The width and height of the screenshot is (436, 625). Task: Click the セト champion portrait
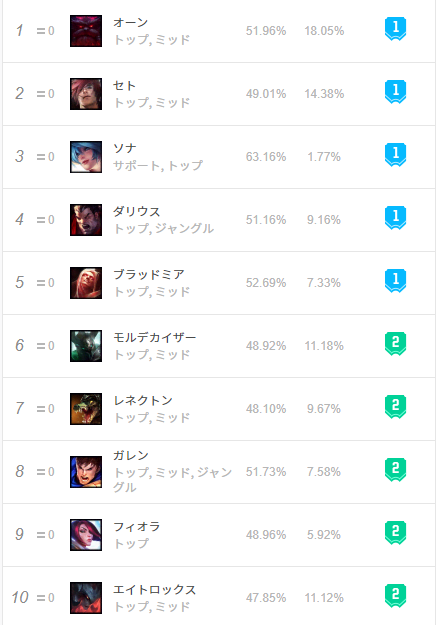tap(86, 94)
